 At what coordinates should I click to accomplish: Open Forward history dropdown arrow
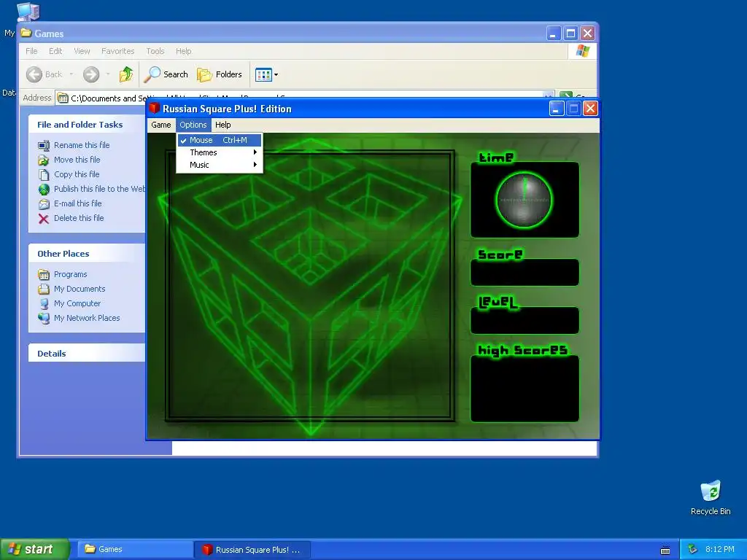[x=108, y=74]
